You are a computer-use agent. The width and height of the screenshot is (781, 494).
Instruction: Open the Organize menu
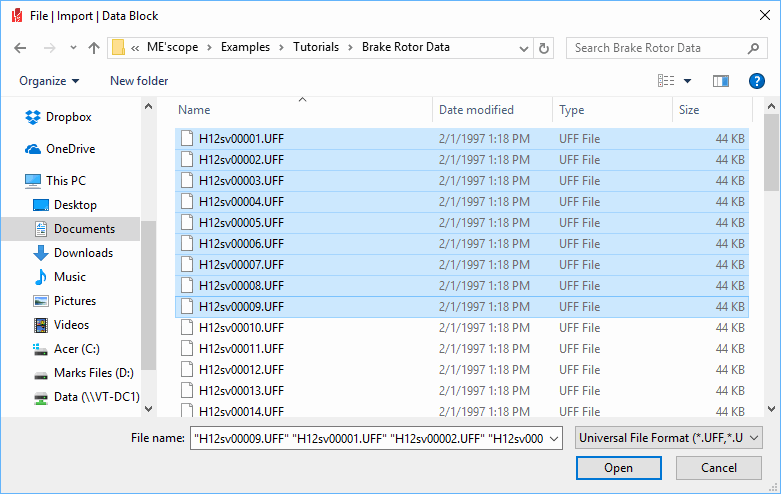click(x=49, y=81)
